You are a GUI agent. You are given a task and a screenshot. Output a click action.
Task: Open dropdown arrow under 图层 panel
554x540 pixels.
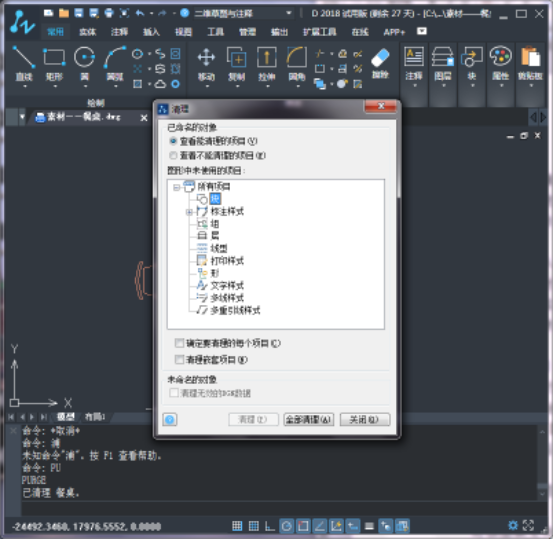443,86
